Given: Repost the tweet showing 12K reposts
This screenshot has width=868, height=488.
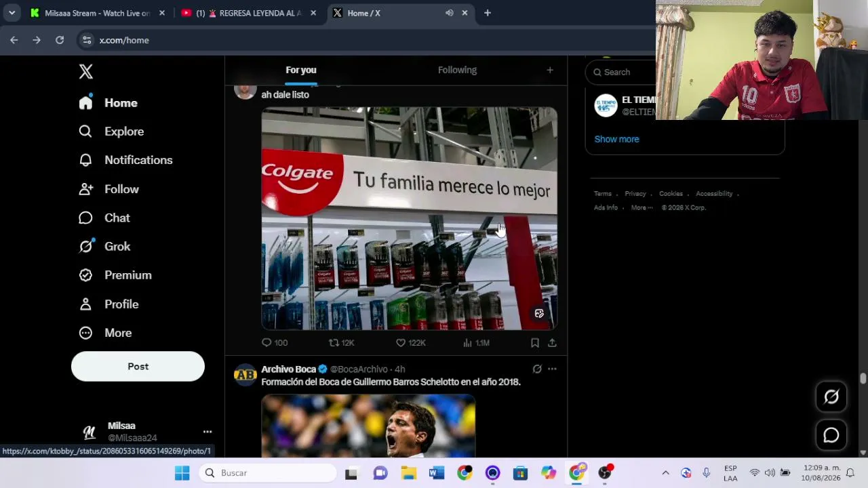Looking at the screenshot, I should coord(342,343).
